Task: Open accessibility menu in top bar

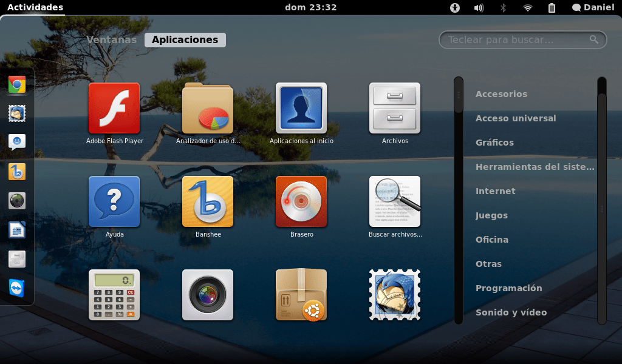Action: [455, 7]
